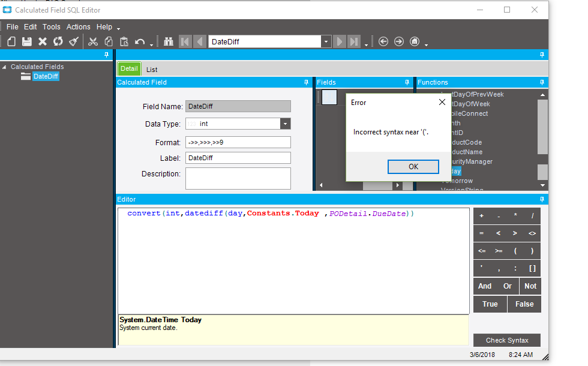Click the Cut scissors icon
The image size is (588, 366).
click(92, 41)
